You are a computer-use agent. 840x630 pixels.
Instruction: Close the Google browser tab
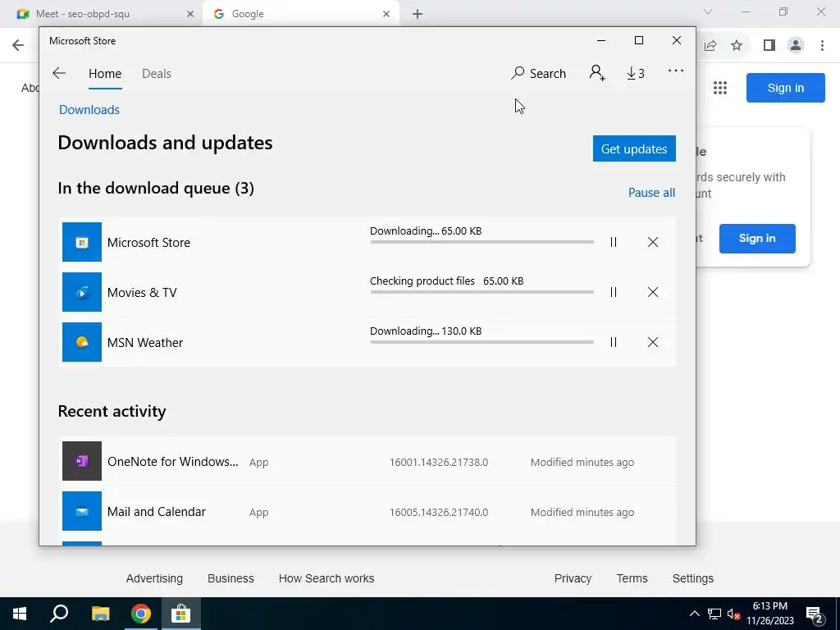click(x=386, y=14)
